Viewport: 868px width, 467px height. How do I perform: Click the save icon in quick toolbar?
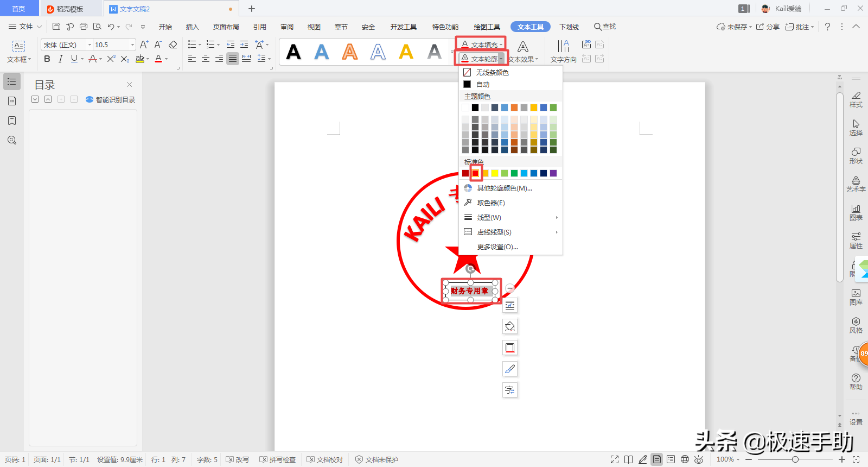pyautogui.click(x=56, y=27)
